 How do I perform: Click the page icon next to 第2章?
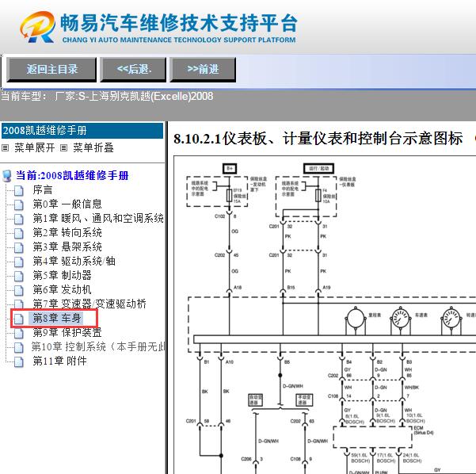[x=19, y=233]
